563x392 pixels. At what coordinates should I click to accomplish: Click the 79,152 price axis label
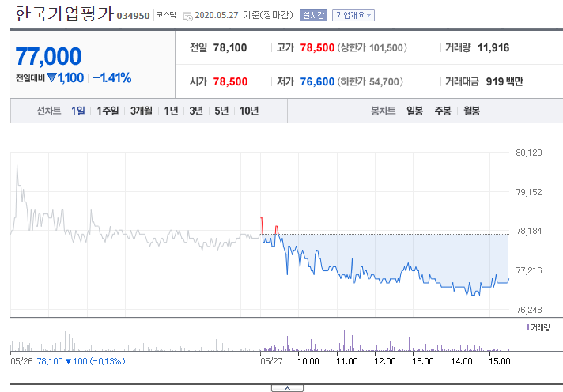click(529, 192)
